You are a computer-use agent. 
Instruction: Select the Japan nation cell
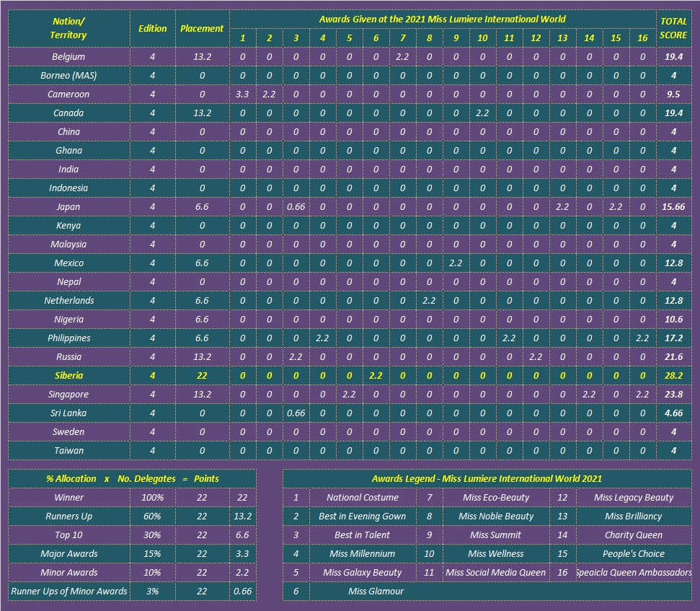(x=68, y=207)
